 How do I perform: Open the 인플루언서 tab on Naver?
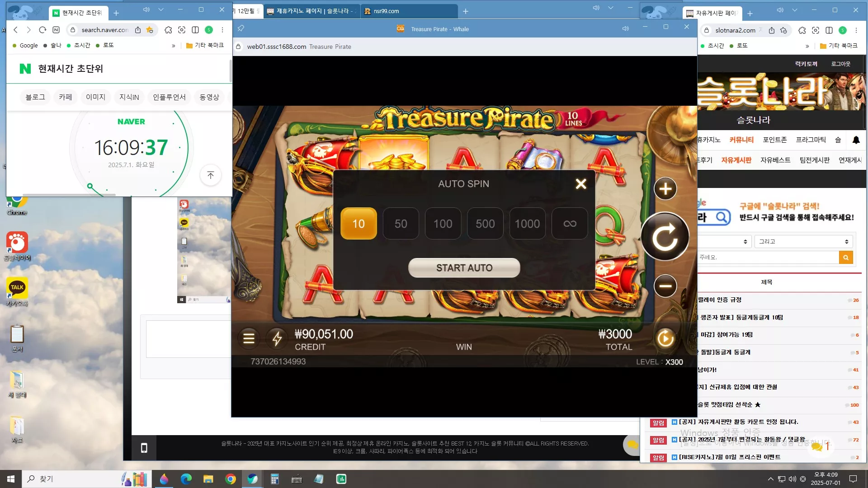(169, 97)
